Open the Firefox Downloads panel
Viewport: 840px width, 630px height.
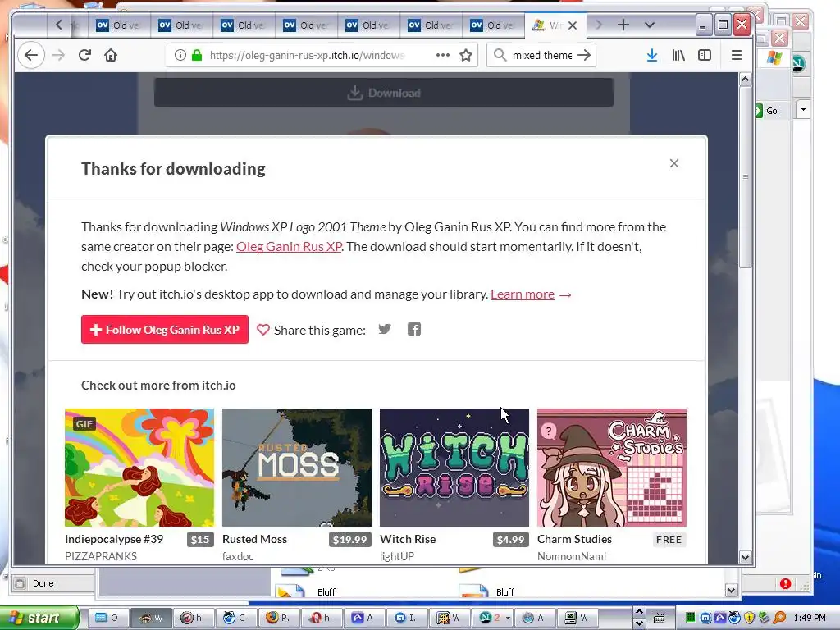(652, 55)
